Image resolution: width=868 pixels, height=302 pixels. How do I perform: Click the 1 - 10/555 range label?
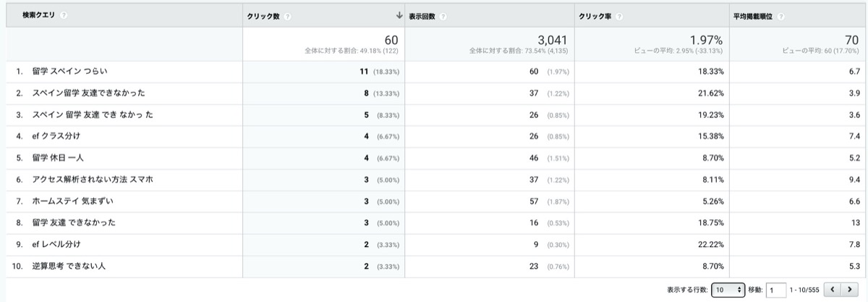[x=804, y=290]
